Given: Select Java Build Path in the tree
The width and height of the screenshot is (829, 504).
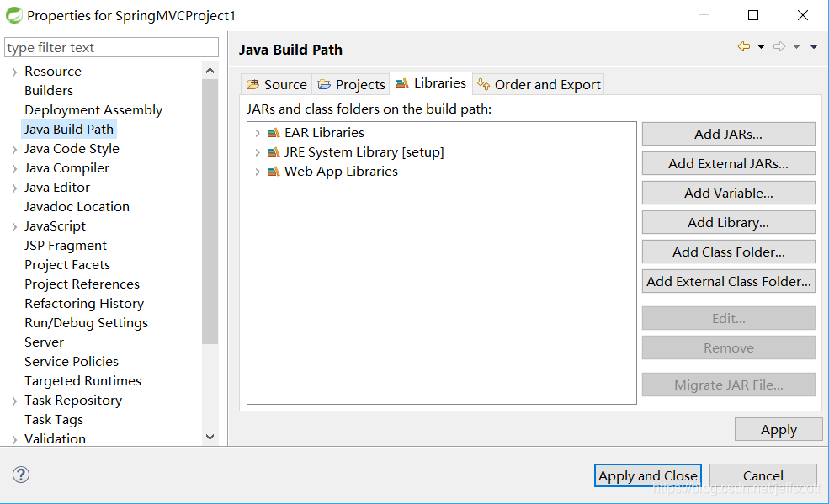Looking at the screenshot, I should [x=69, y=130].
